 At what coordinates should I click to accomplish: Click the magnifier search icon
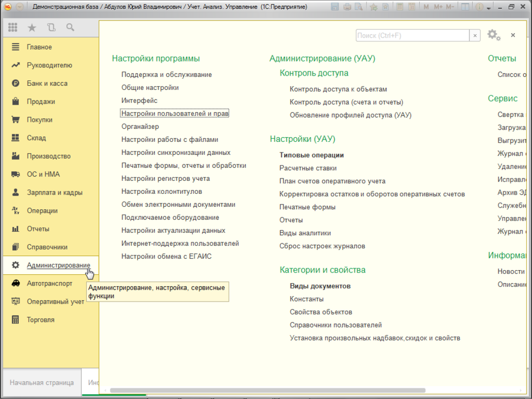pos(70,27)
